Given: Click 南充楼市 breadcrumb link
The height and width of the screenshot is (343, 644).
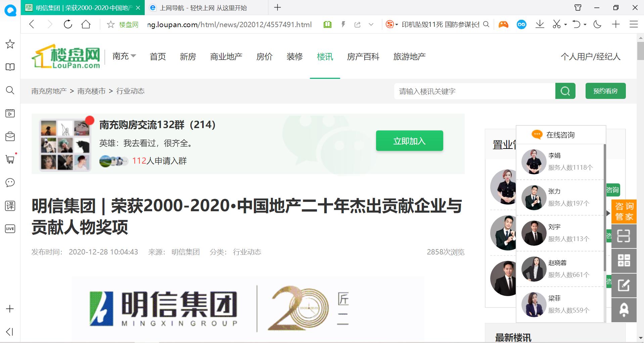Looking at the screenshot, I should click(91, 91).
